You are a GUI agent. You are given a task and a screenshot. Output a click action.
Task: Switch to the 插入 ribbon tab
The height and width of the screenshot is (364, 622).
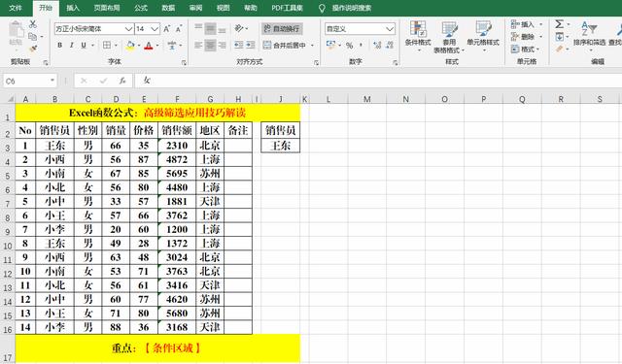pyautogui.click(x=73, y=8)
